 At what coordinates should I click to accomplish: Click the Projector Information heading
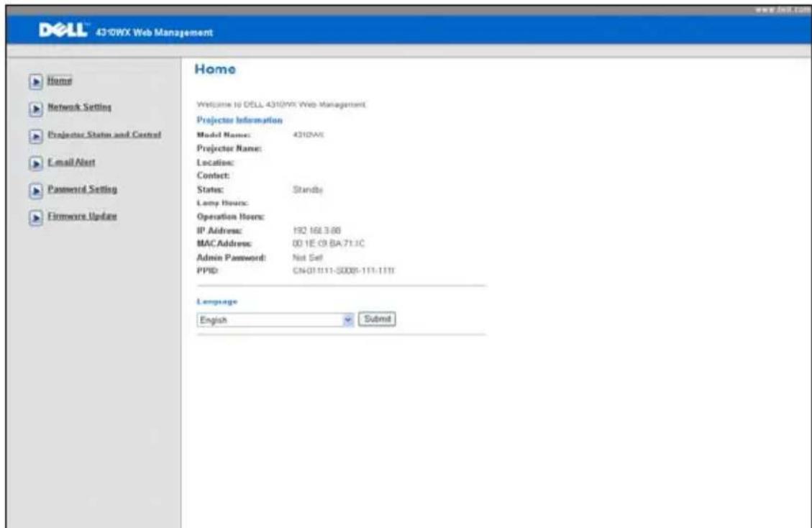[240, 120]
